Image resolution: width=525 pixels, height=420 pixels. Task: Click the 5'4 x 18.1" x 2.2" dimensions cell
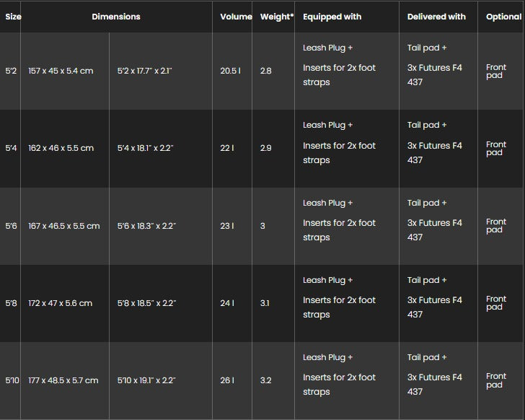click(x=146, y=148)
